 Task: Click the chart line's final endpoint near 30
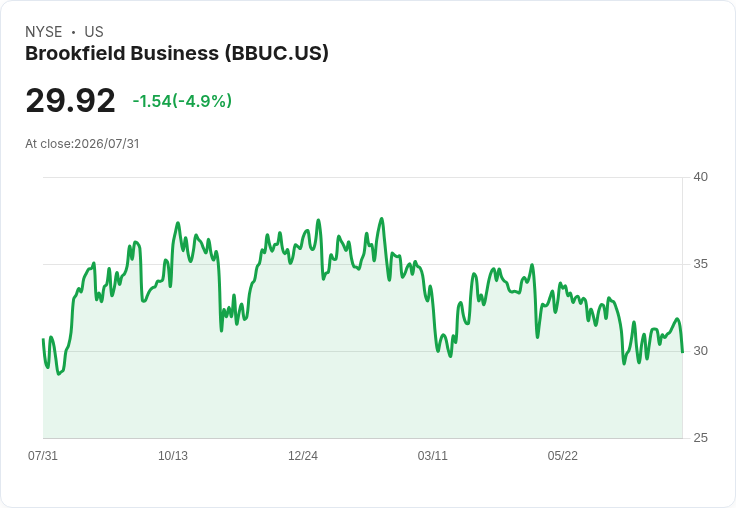click(x=682, y=352)
